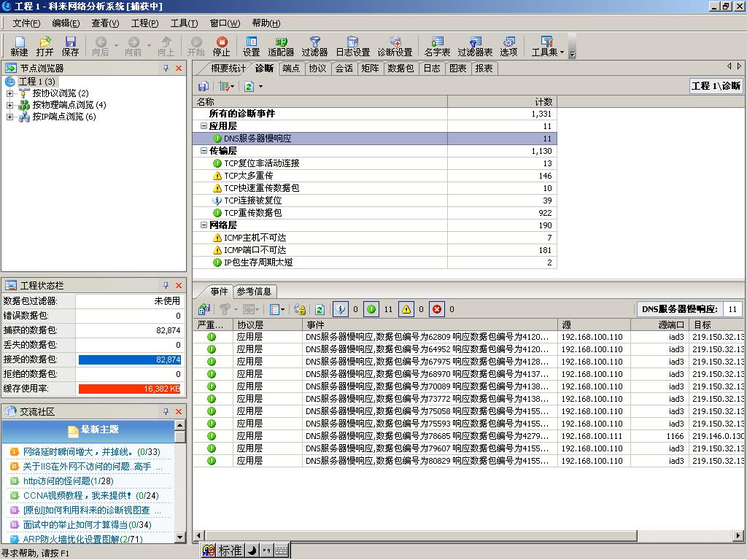Switch to the 数据包 tab
The image size is (747, 560).
[400, 69]
